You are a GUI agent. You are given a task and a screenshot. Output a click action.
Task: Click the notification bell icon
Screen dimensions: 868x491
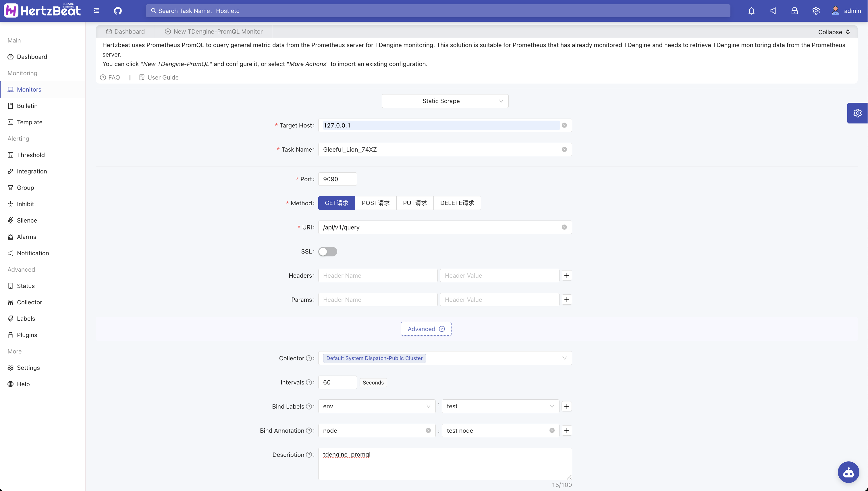pos(751,11)
